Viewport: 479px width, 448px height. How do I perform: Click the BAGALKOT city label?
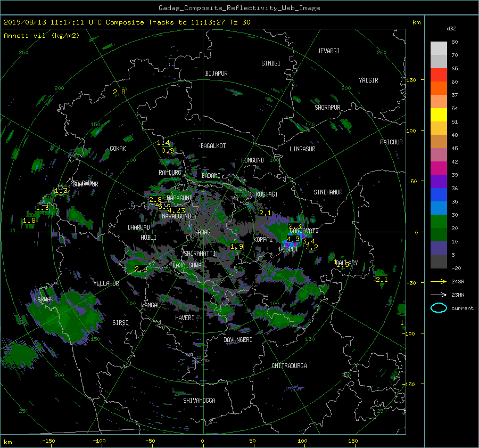click(x=213, y=146)
